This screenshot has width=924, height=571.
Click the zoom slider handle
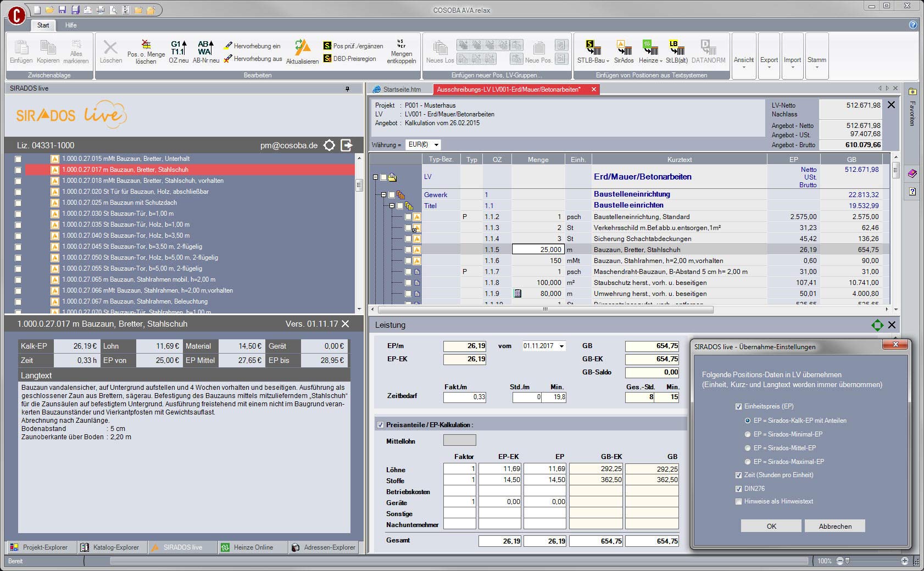[x=847, y=561]
